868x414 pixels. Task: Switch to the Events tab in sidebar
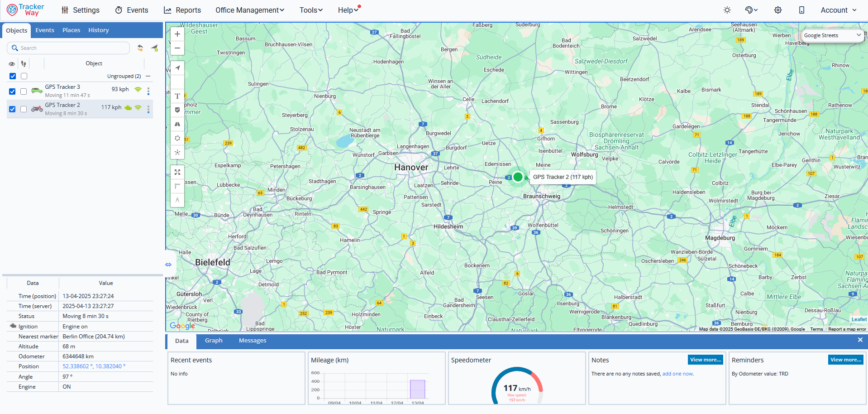[45, 30]
